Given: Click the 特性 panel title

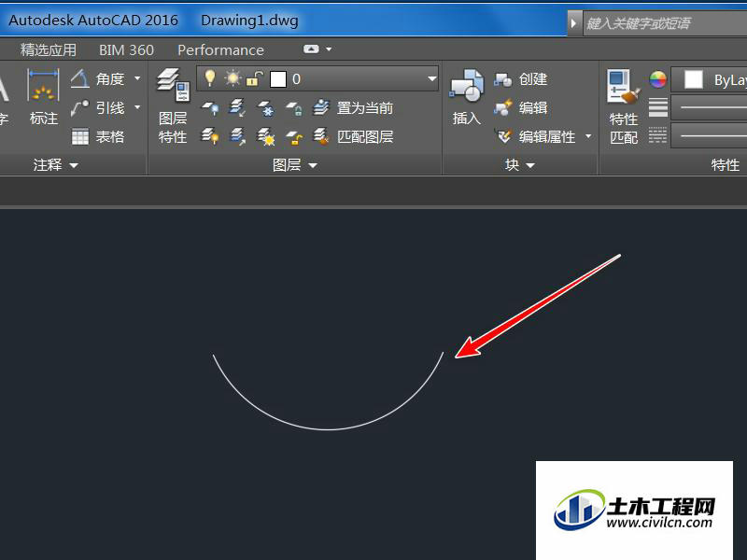Looking at the screenshot, I should pyautogui.click(x=725, y=165).
